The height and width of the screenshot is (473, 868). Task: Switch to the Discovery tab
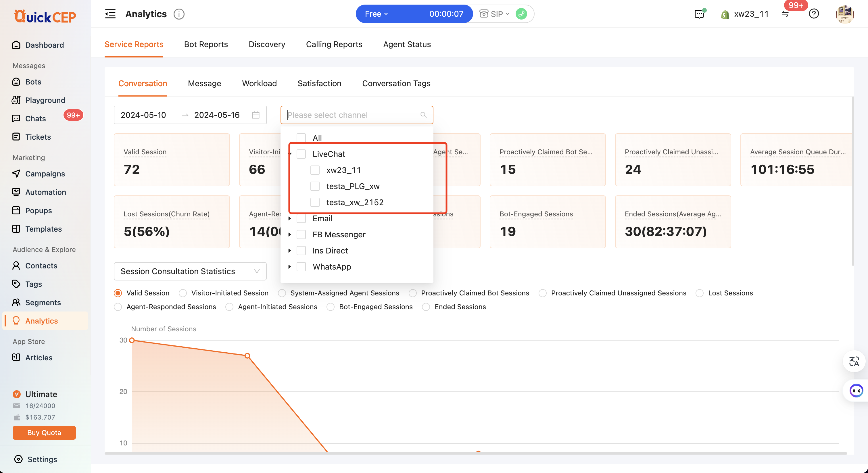(x=267, y=44)
